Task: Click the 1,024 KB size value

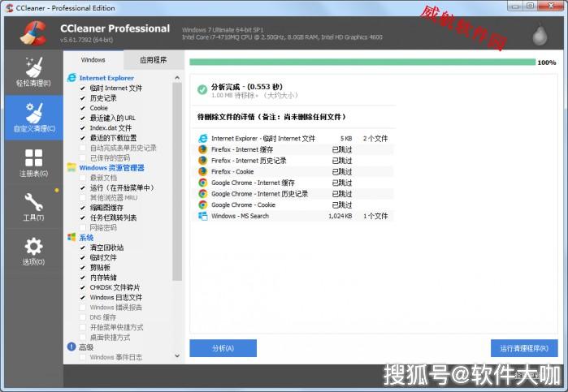Action: (340, 216)
